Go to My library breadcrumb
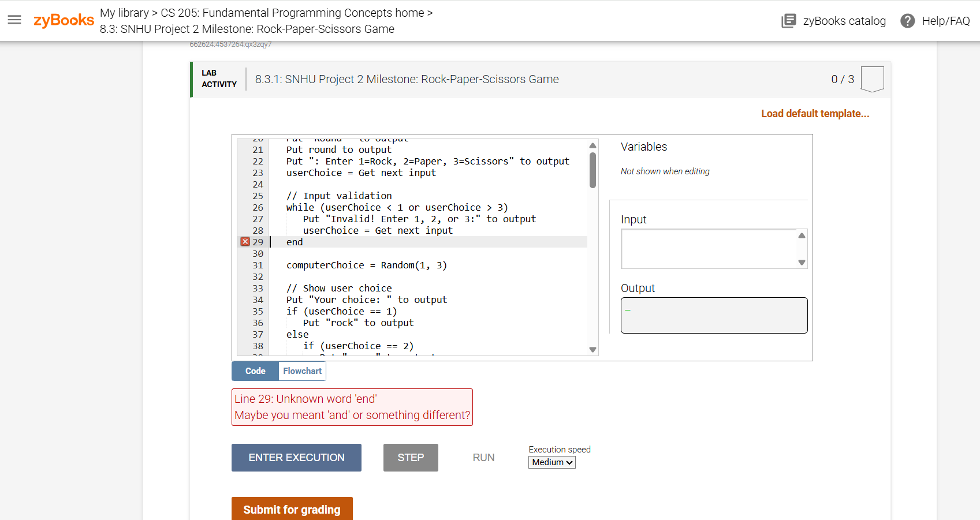The width and height of the screenshot is (980, 520). [x=124, y=13]
